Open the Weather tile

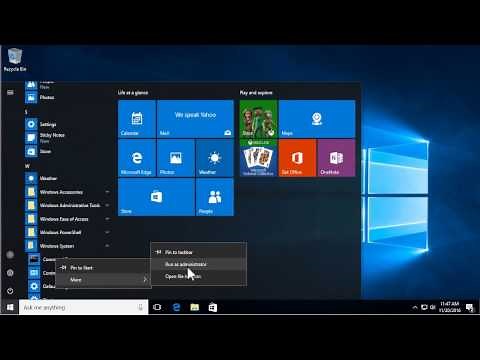coord(215,158)
